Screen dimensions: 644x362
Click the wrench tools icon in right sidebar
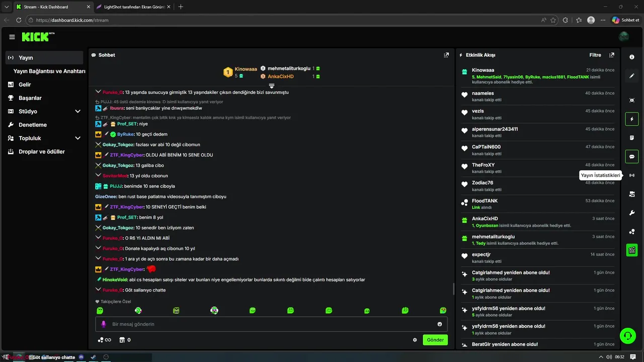632,213
